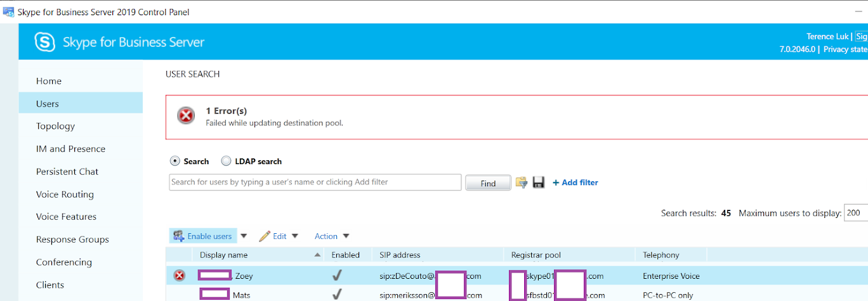Open Home in navigation pane
The width and height of the screenshot is (868, 301).
tap(49, 81)
